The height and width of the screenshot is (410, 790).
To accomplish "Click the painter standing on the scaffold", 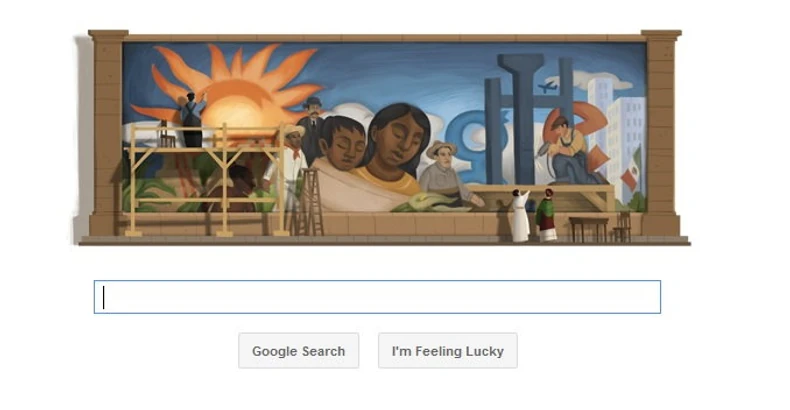I will click(x=191, y=120).
